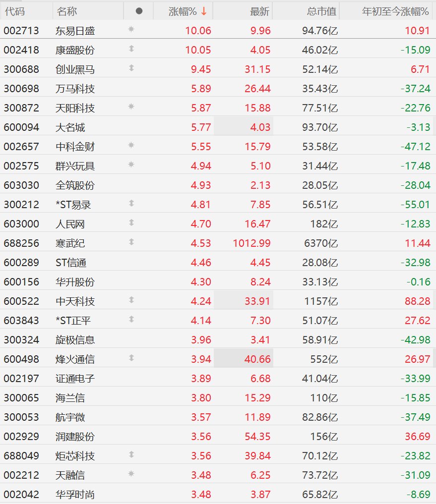Screen dimensions: 436x504
Task: Click the up-down arrow marker for 人民网
Action: tap(131, 223)
